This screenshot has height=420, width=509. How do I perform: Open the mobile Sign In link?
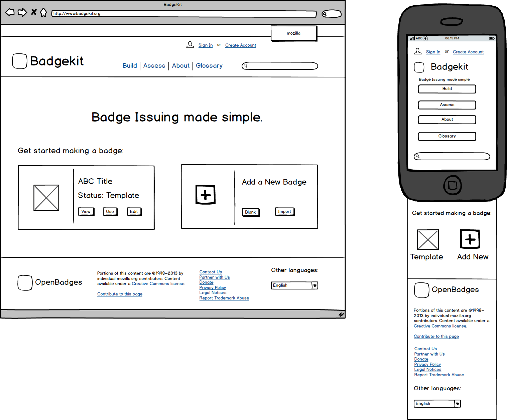click(433, 52)
